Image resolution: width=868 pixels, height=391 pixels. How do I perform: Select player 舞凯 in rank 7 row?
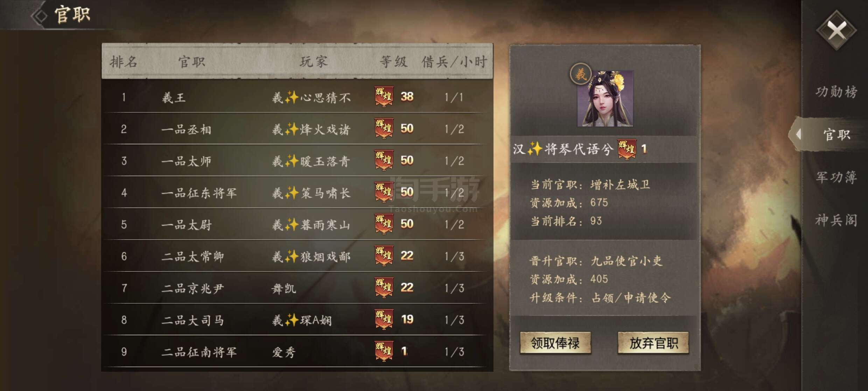pyautogui.click(x=284, y=288)
